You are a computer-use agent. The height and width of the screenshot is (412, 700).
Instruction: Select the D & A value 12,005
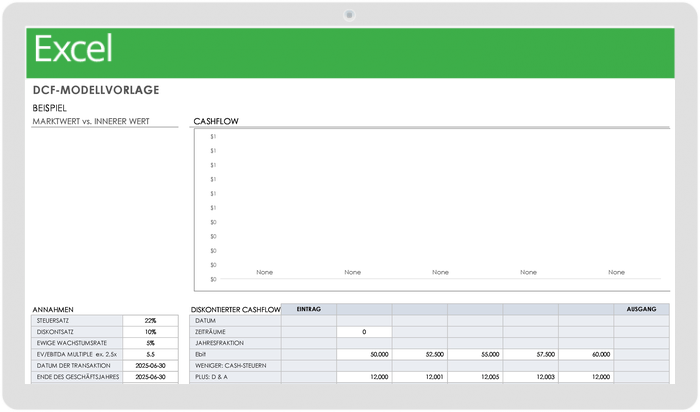[475, 377]
